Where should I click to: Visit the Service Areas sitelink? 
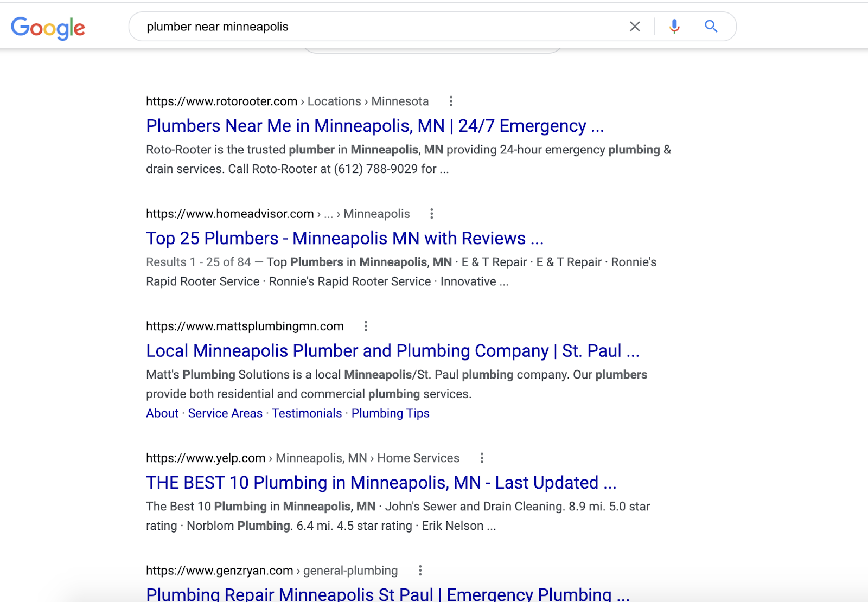tap(225, 413)
